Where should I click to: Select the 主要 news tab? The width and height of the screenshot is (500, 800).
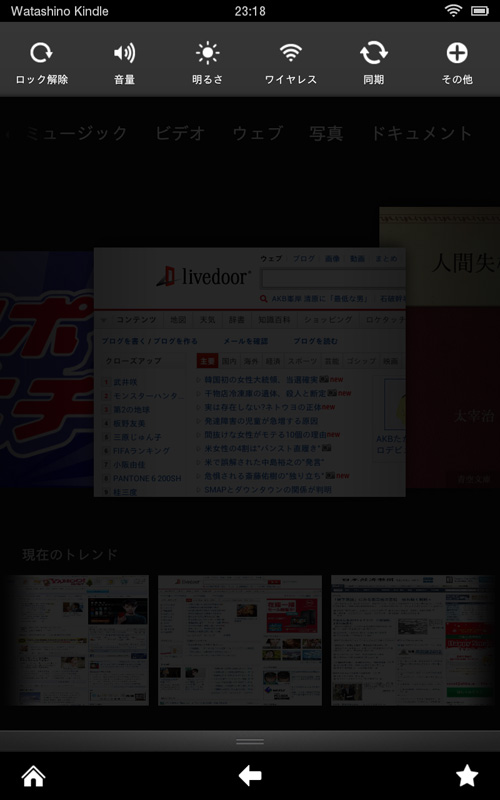click(207, 361)
